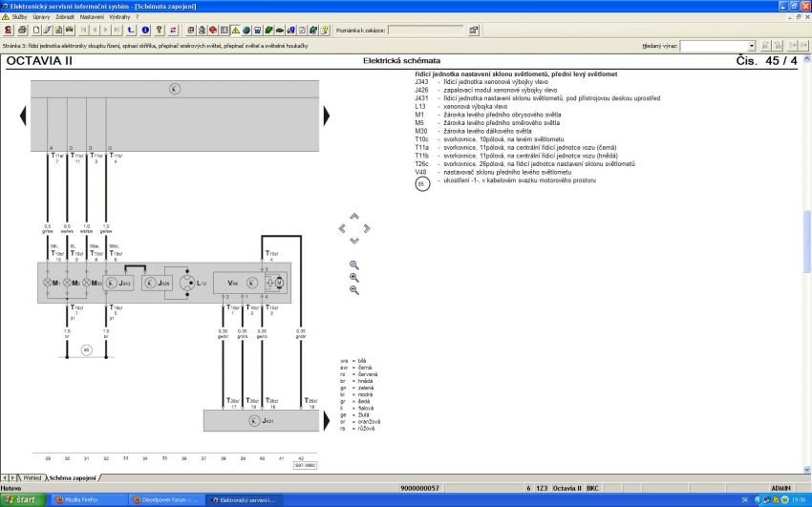812x507 pixels.
Task: Click legend row 'L13 - xenonová výbojka vlevo'
Action: click(461, 107)
